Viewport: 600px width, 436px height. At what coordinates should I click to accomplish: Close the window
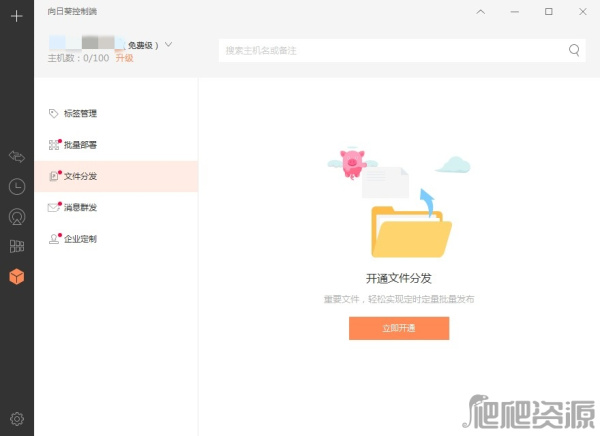pyautogui.click(x=583, y=12)
